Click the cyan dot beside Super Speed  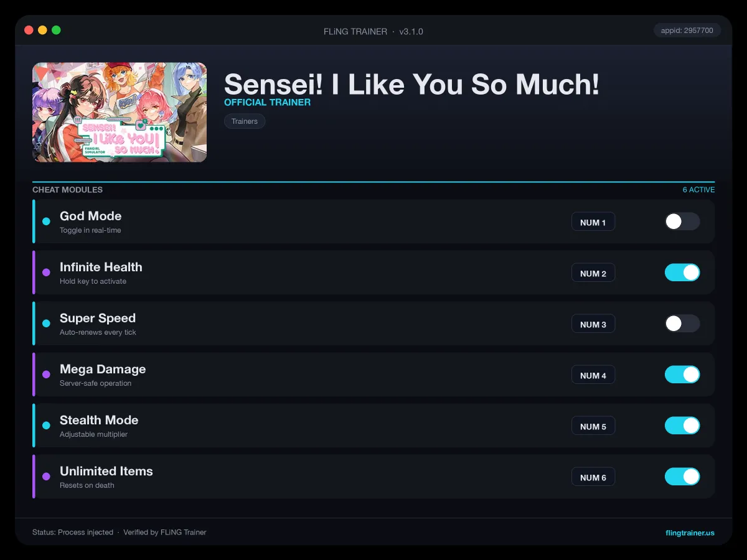tap(46, 324)
